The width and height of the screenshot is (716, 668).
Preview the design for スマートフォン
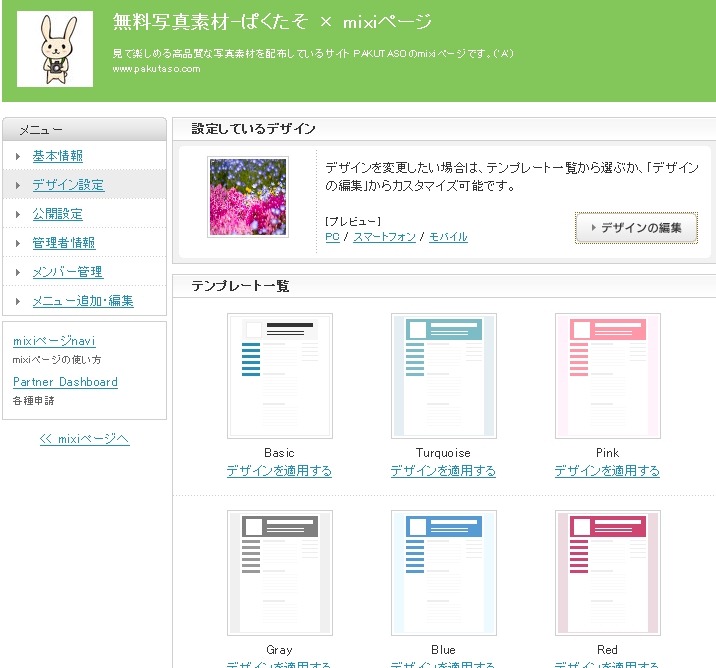pos(384,237)
